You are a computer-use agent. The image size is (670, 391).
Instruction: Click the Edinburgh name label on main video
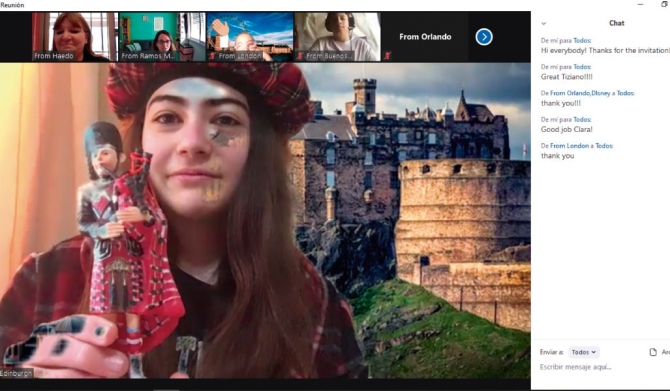coord(16,373)
